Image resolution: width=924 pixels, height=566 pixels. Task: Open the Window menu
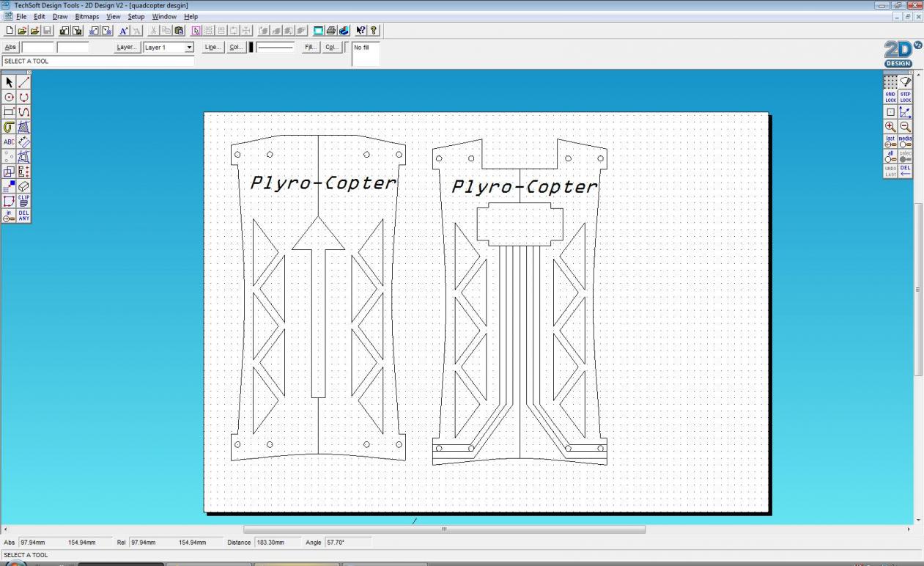click(164, 16)
